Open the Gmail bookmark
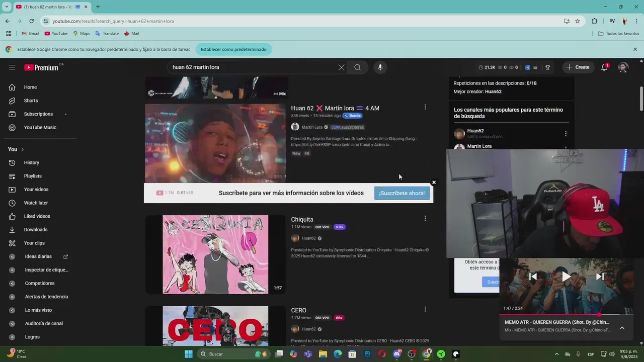Viewport: 644px width, 362px height. point(30,34)
